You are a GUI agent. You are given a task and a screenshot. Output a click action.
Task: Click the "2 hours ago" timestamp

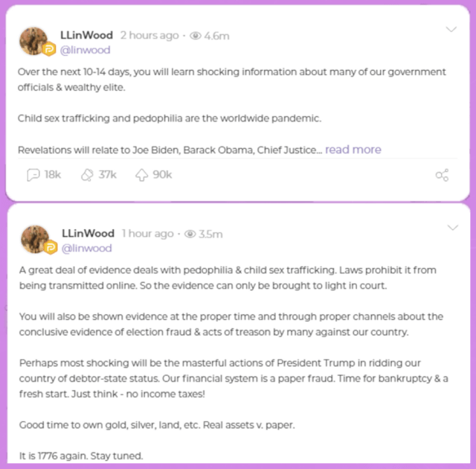(x=149, y=36)
